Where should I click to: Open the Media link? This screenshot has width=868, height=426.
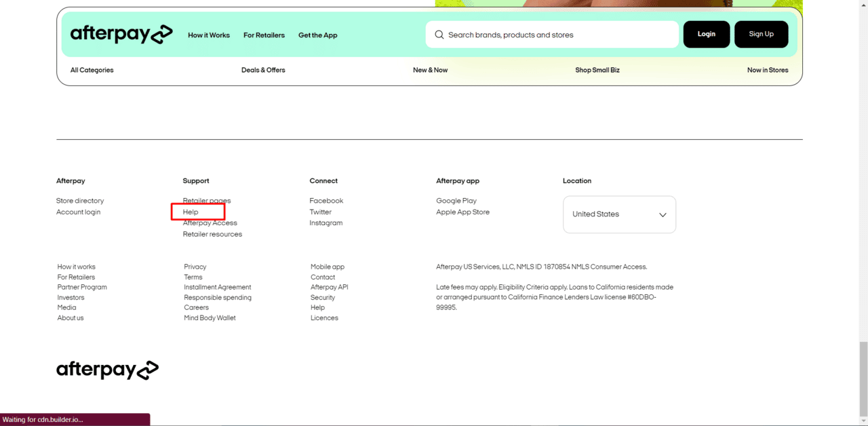point(67,308)
